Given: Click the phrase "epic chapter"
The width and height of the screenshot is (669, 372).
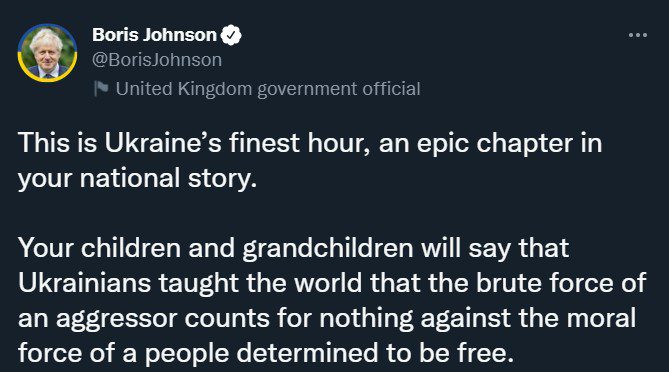Looking at the screenshot, I should coord(494,144).
